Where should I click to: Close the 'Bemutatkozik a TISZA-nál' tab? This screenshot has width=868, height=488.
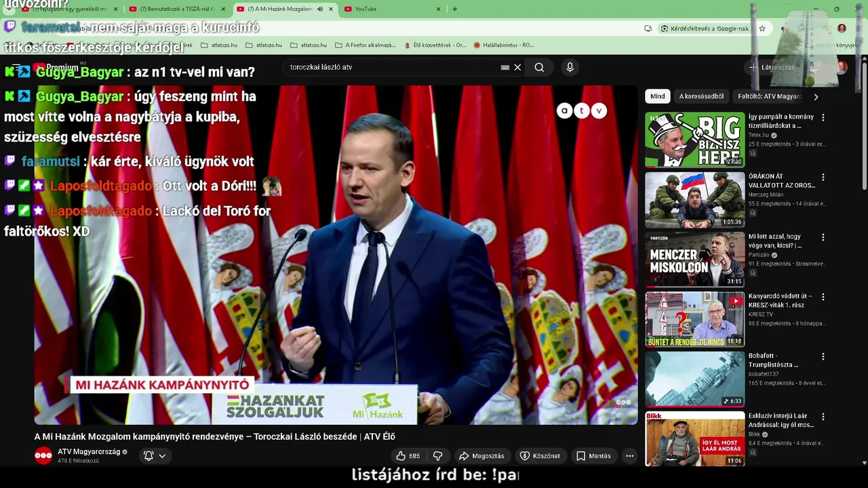click(223, 9)
